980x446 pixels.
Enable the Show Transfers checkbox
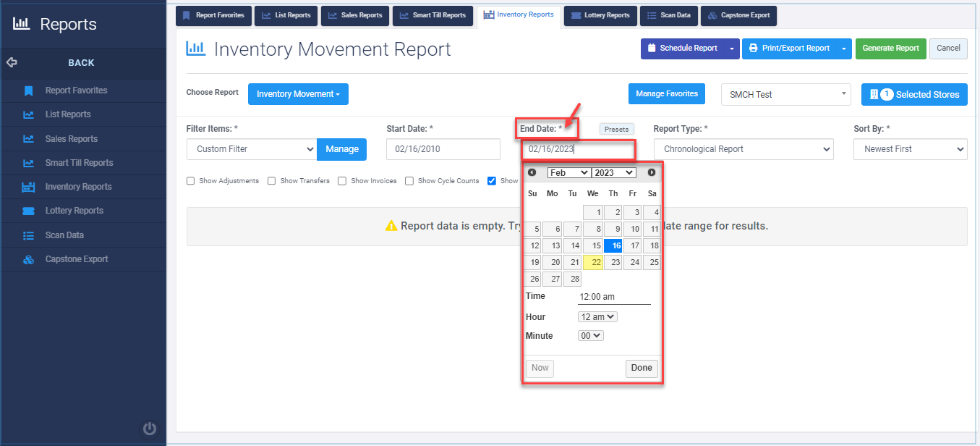(x=271, y=180)
